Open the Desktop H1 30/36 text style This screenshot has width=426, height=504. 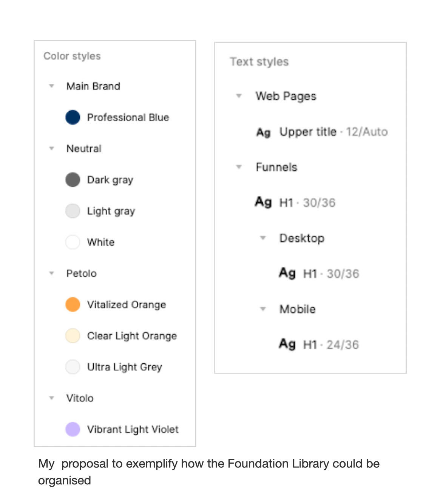(x=319, y=273)
